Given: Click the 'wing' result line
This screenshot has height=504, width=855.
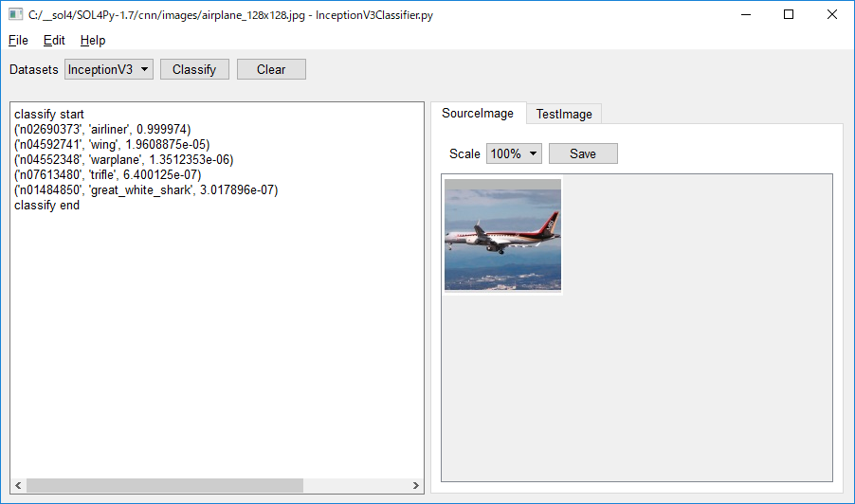Looking at the screenshot, I should pyautogui.click(x=112, y=145).
